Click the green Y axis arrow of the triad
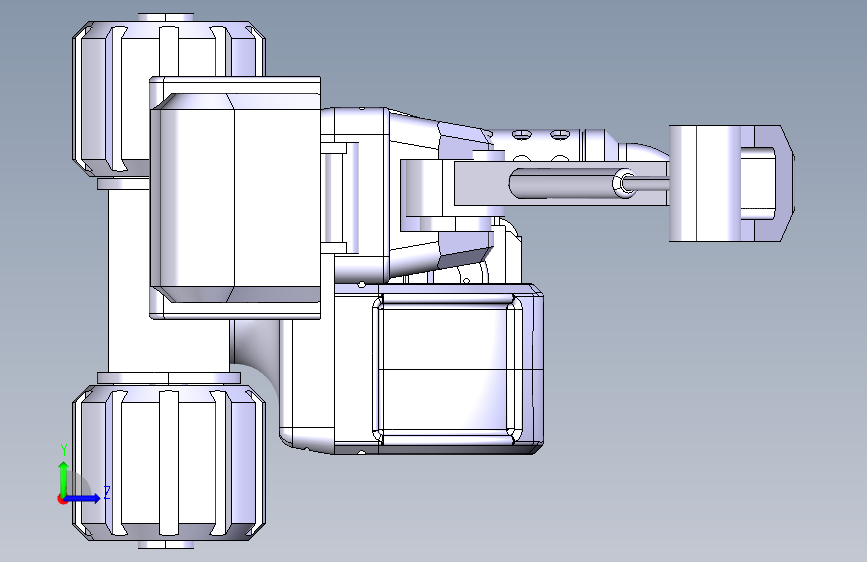The width and height of the screenshot is (867, 562). (64, 479)
